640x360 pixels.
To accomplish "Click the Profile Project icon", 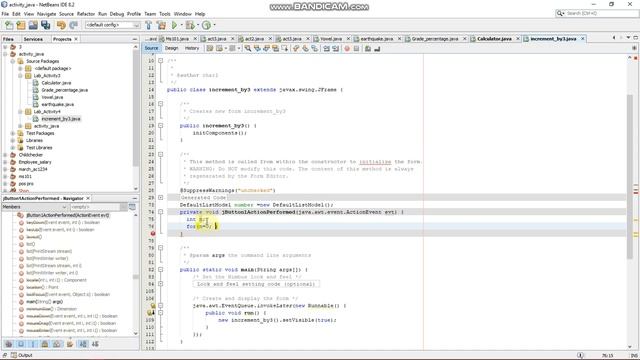I will [x=207, y=25].
